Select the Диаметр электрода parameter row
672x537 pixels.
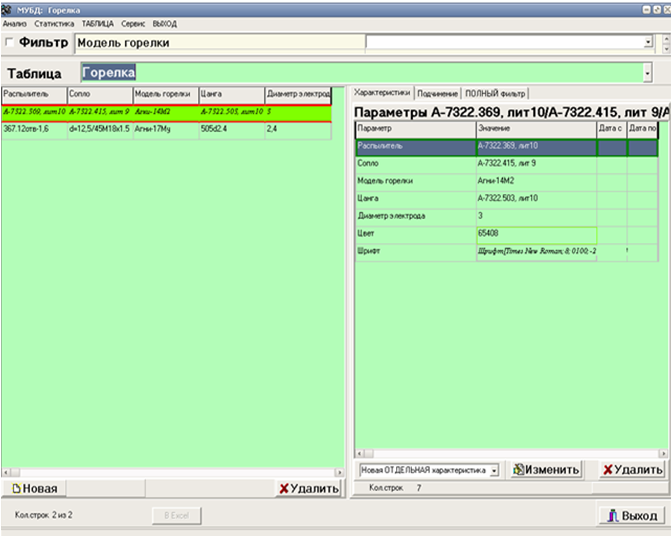point(507,217)
